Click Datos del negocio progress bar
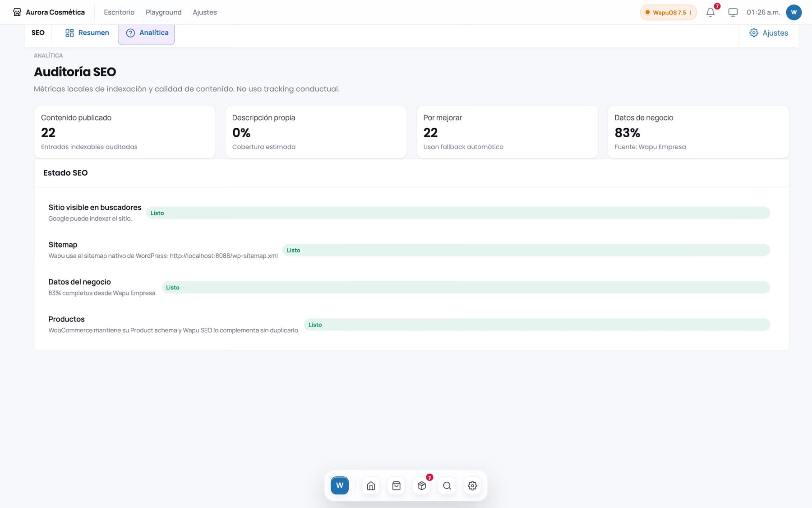 pos(466,287)
